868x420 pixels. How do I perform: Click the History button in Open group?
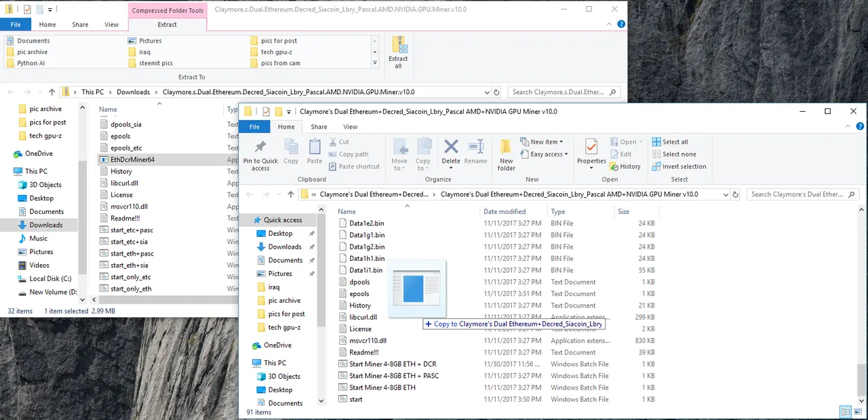point(625,167)
